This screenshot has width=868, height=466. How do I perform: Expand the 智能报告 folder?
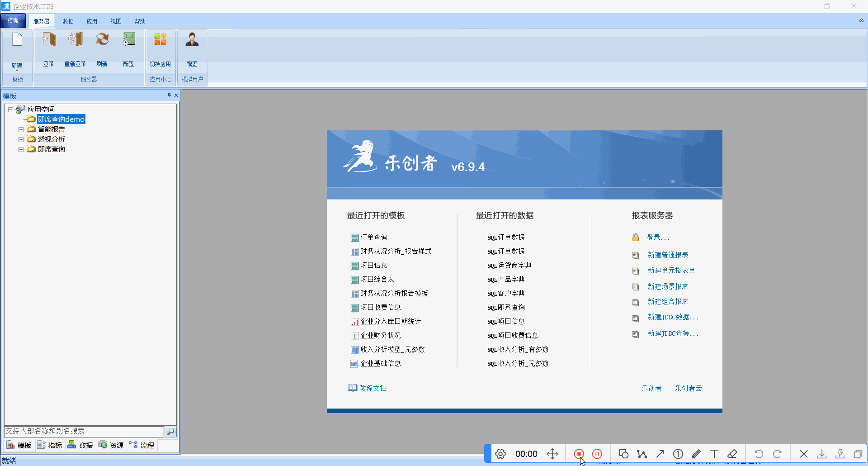tap(21, 129)
